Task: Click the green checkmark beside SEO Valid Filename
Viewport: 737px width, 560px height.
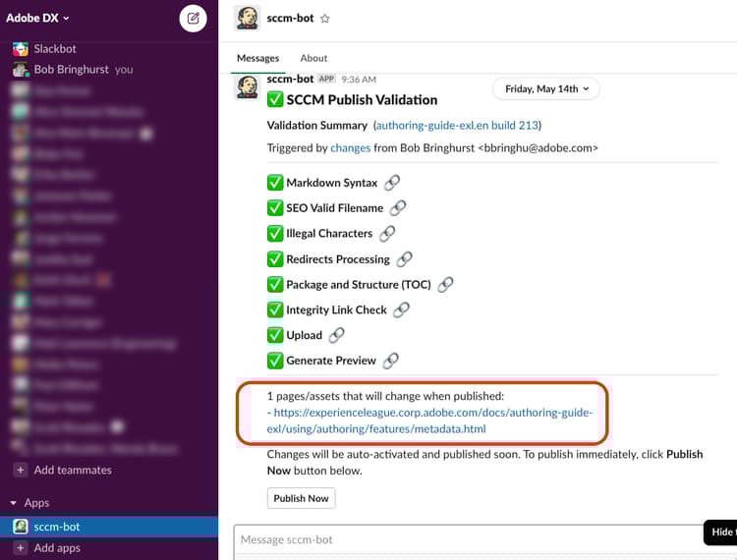Action: coord(275,208)
